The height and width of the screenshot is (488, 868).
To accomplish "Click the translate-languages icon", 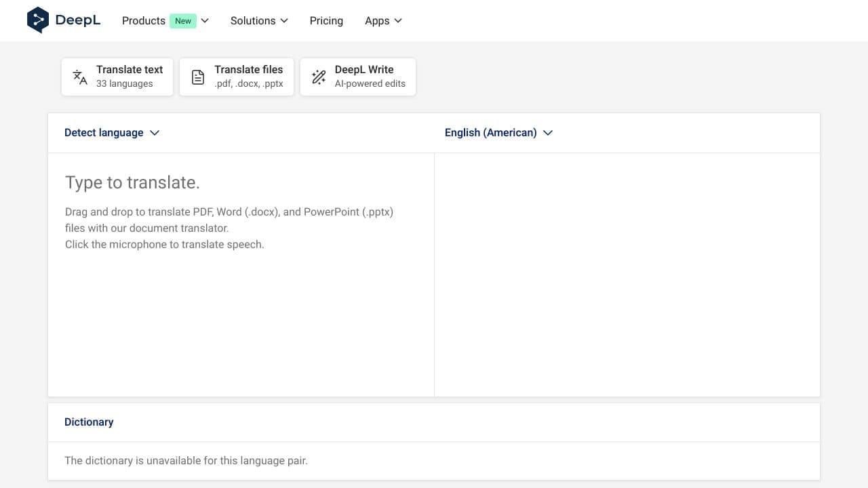I will point(80,77).
